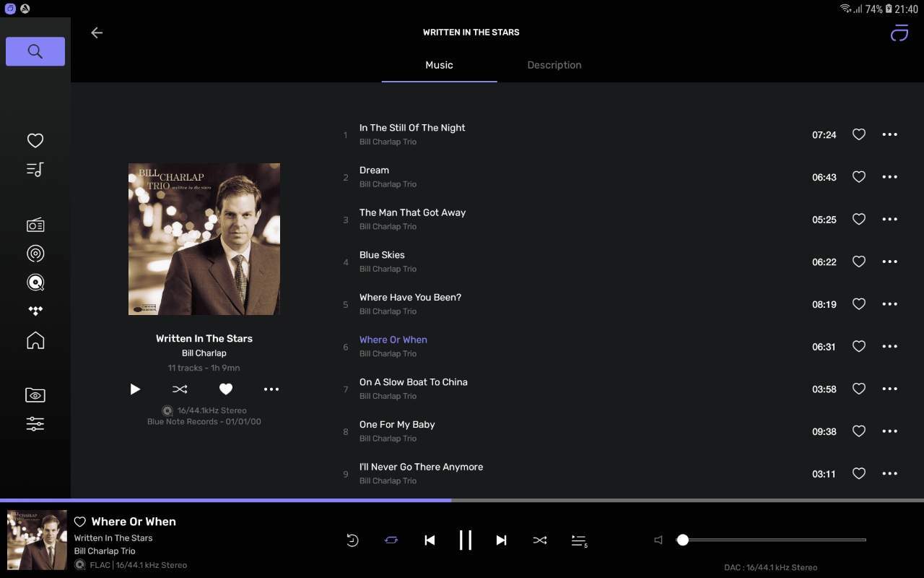
Task: Open options for On A Slow Boat To China
Action: 890,389
